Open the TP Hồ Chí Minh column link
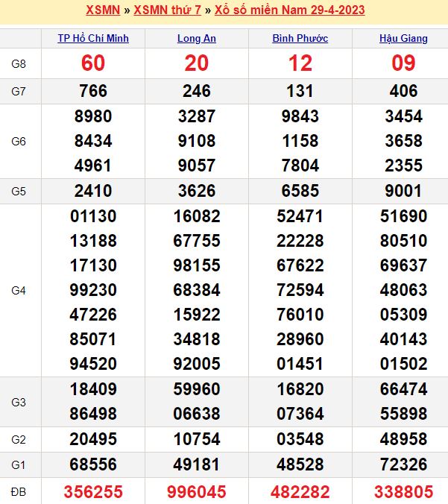 point(93,39)
